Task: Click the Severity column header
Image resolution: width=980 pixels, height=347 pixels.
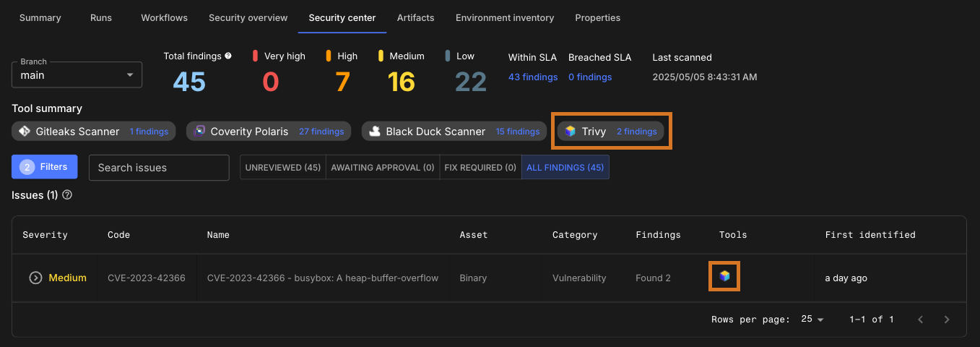Action: 45,234
